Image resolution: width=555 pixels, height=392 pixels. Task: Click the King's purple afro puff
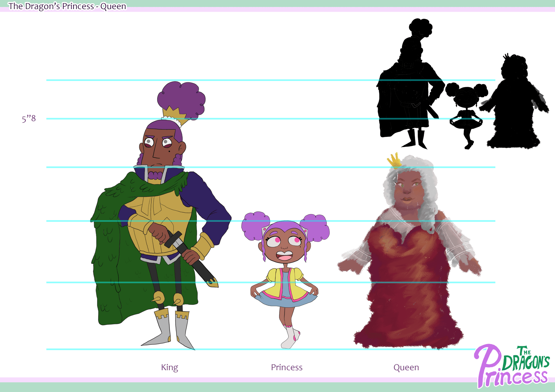pyautogui.click(x=182, y=98)
